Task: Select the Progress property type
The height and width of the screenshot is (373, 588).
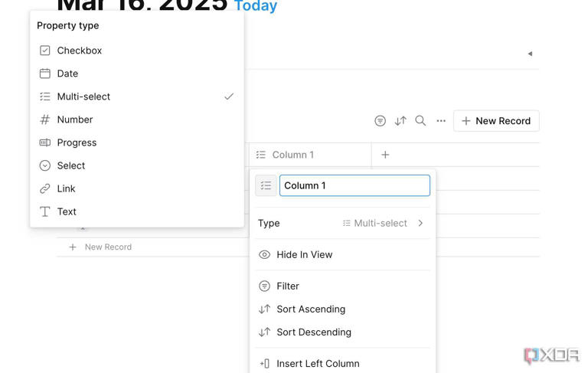Action: (x=77, y=142)
